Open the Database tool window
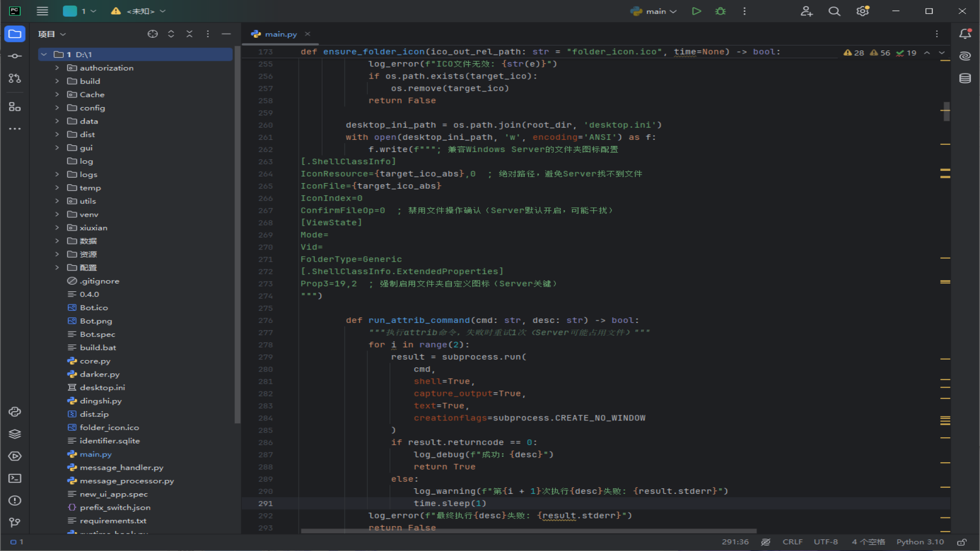 [x=965, y=78]
